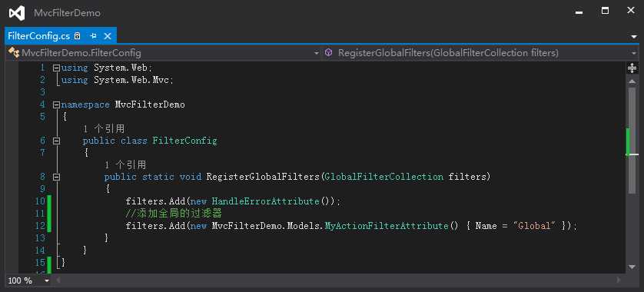Click the vertical scrollbar down arrow
This screenshot has width=644, height=292.
click(632, 267)
